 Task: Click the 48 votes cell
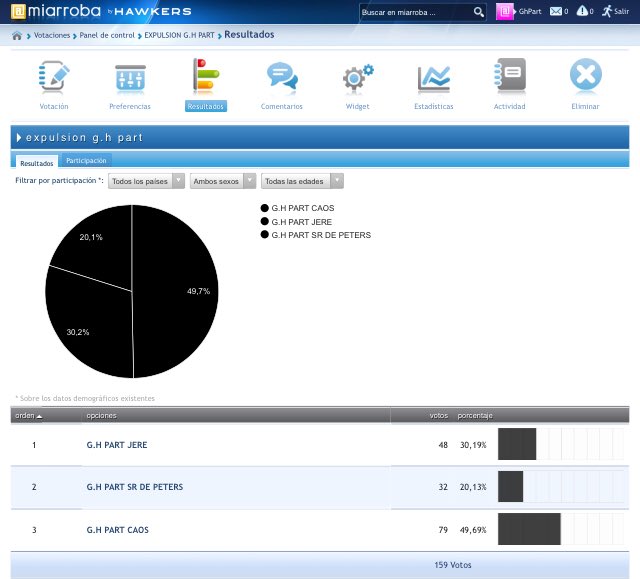coord(443,445)
